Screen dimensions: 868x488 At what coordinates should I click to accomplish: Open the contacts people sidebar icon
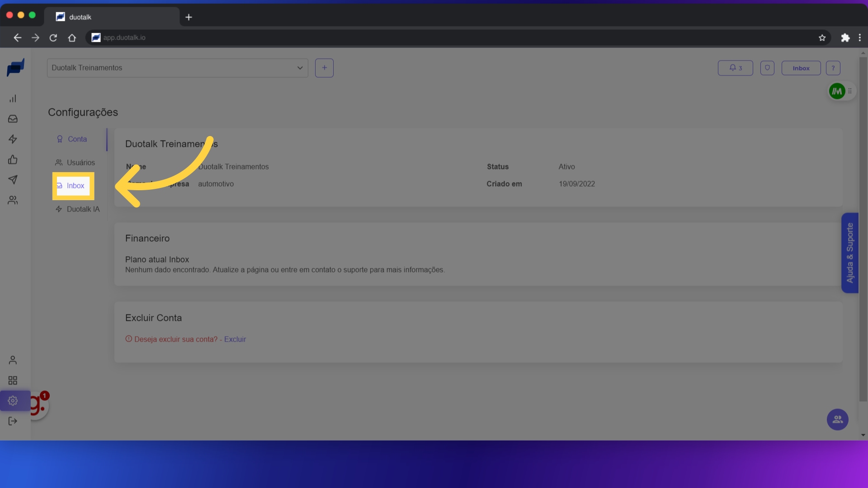pos(13,200)
